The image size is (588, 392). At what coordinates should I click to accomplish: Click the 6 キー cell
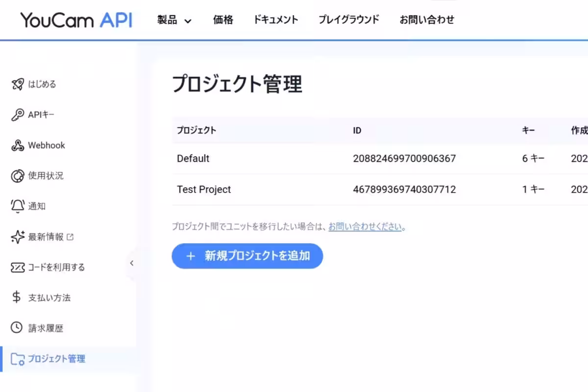click(533, 159)
